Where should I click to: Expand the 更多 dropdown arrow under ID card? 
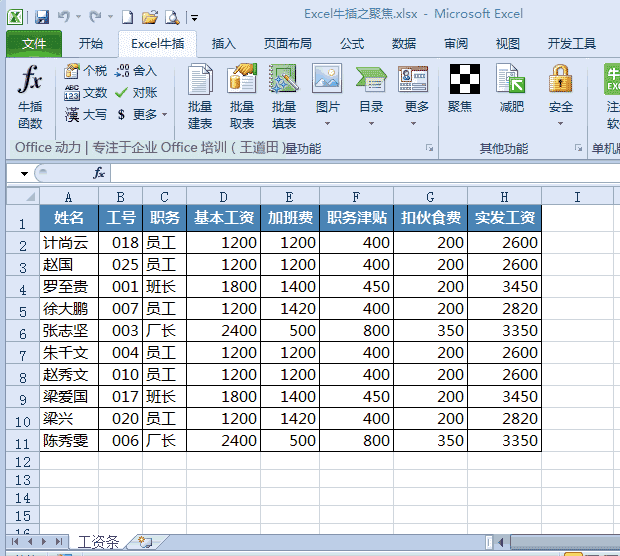coord(413,124)
